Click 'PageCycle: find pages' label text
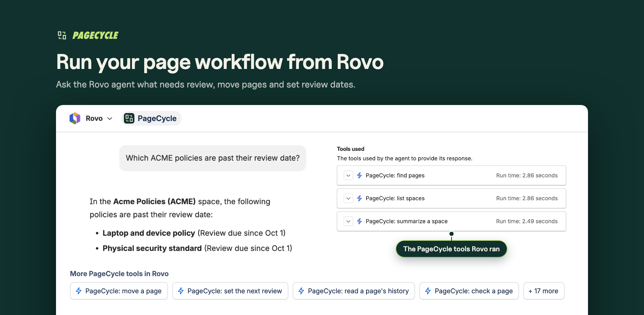This screenshot has width=644, height=315. [x=395, y=175]
